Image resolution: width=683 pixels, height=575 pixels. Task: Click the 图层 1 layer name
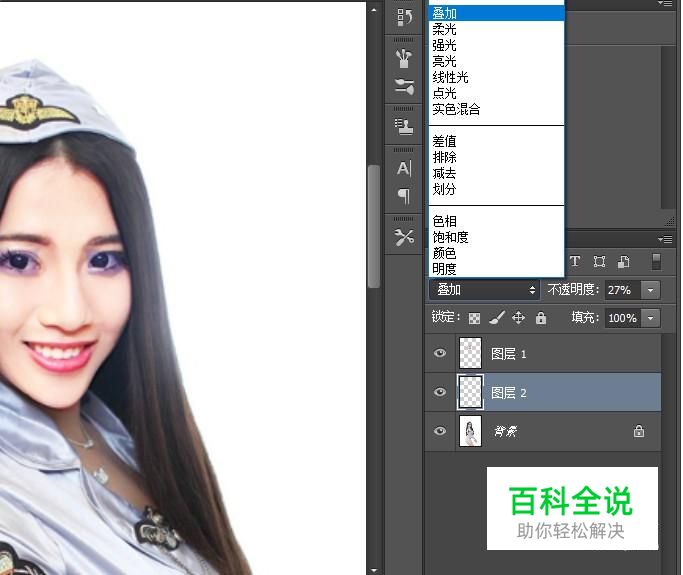pos(509,354)
